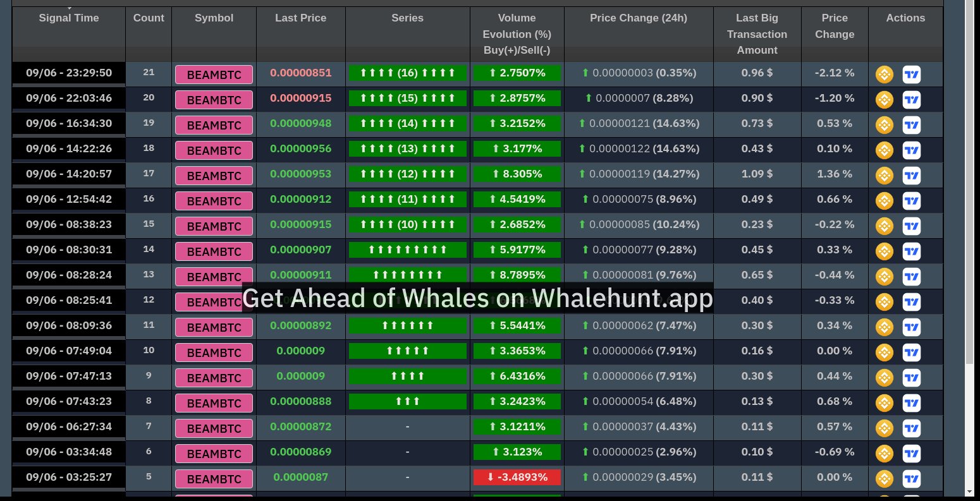This screenshot has width=980, height=501.
Task: Open Binance icon for 14:22:26 signal row
Action: click(x=884, y=150)
